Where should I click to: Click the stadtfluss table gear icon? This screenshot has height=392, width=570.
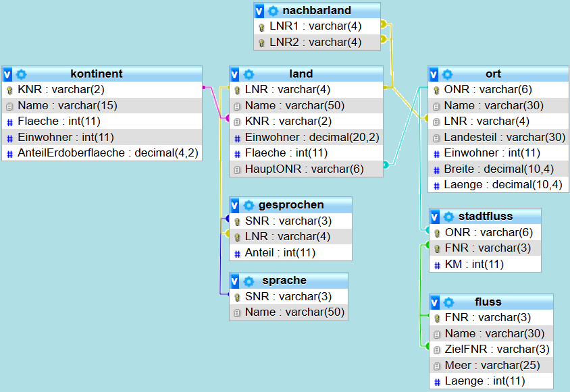click(x=448, y=217)
